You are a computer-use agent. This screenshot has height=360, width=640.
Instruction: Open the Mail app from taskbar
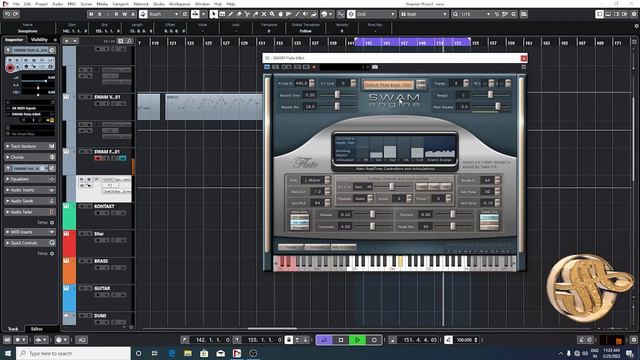coord(220,353)
